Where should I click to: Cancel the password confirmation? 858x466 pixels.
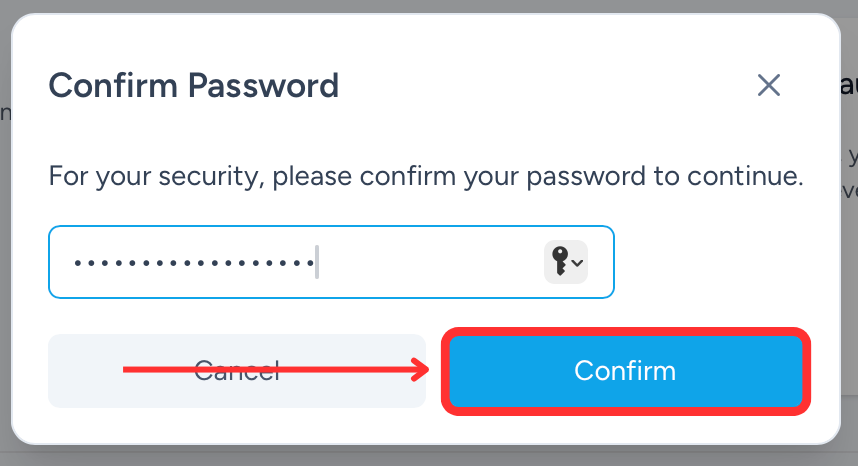237,371
